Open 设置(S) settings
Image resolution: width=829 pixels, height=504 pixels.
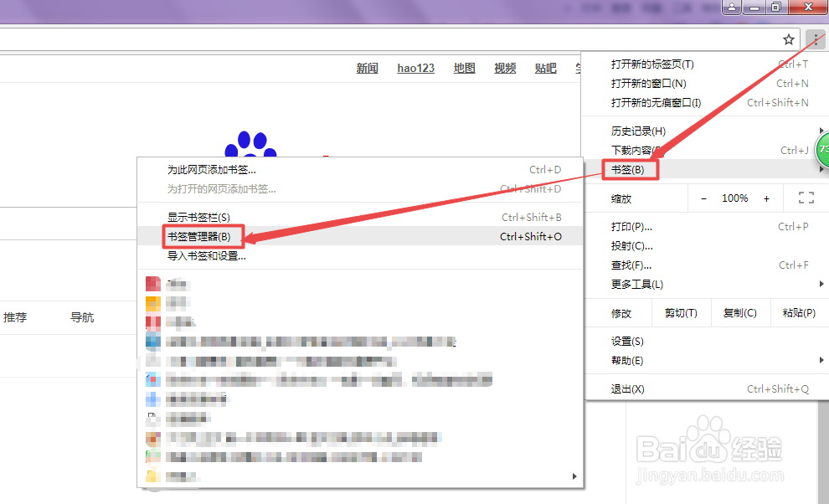[705, 342]
